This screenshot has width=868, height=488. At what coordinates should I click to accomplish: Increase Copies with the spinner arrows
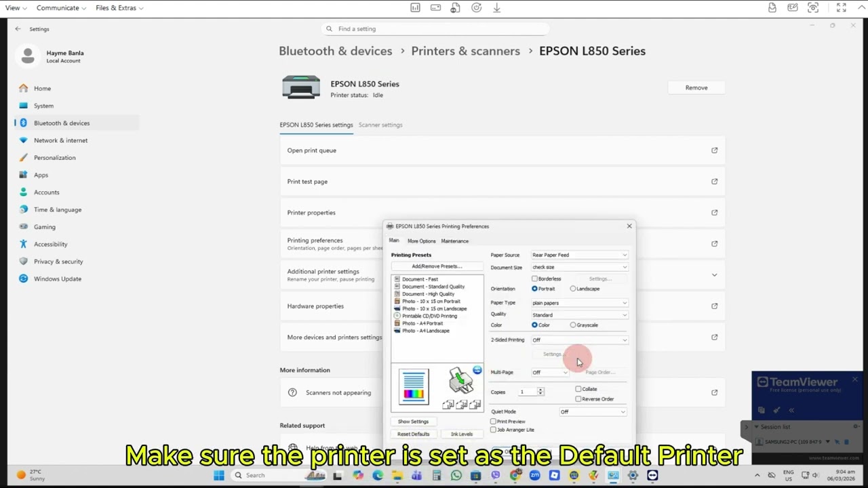point(540,390)
